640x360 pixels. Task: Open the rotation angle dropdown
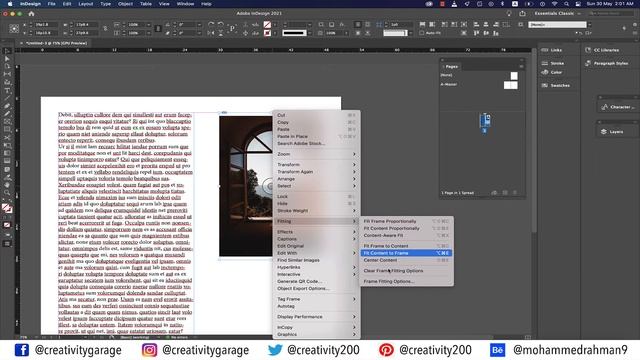point(199,24)
